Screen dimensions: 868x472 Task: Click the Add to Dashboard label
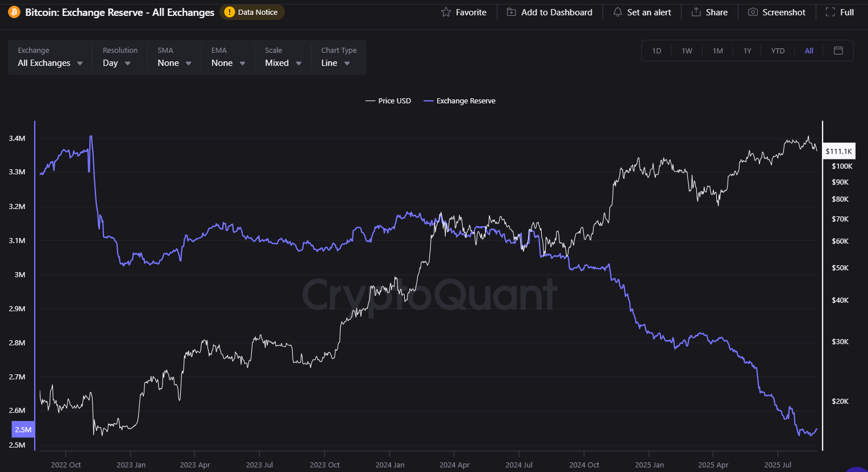556,12
